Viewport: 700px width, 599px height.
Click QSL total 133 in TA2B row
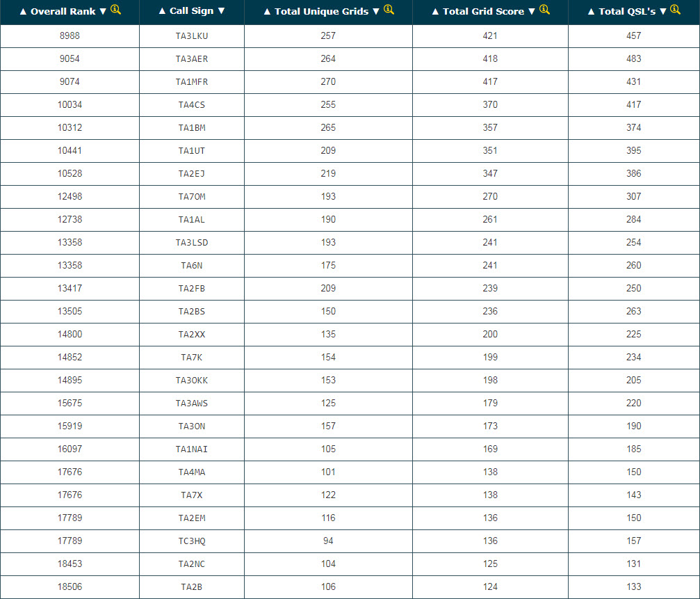point(633,586)
